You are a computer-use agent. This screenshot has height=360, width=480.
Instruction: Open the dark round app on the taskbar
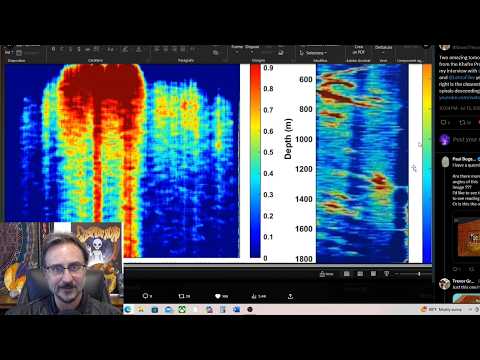[250, 310]
